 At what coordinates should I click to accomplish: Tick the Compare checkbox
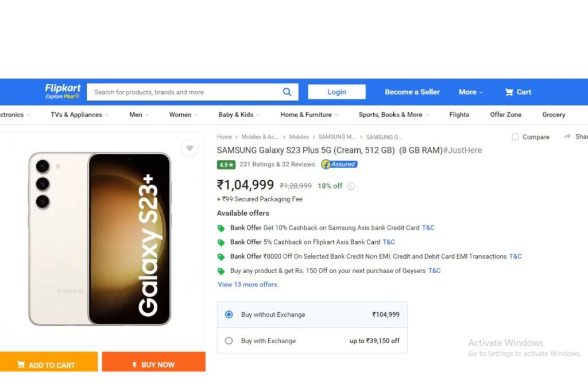pos(515,137)
